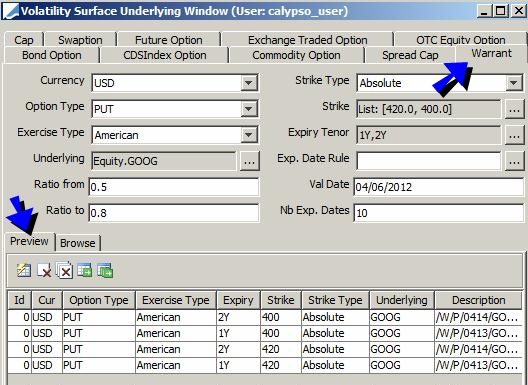Switch to the Browse tab
Screen dimensions: 528x385
tap(77, 243)
